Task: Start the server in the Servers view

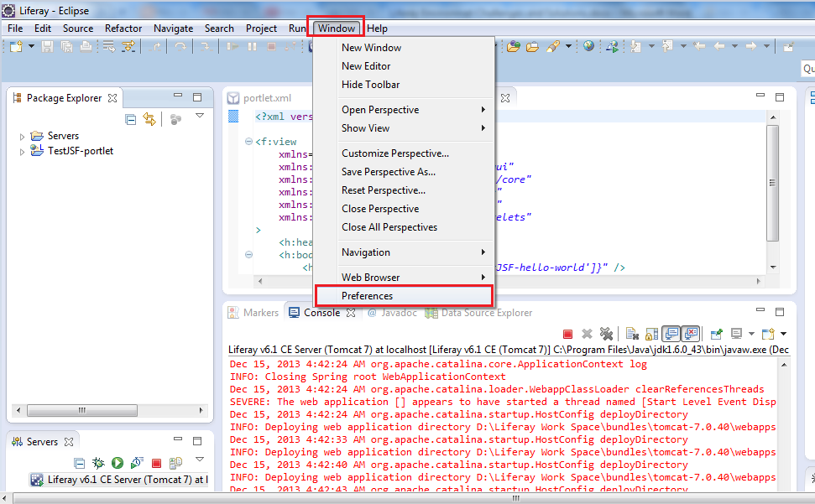Action: (x=117, y=464)
